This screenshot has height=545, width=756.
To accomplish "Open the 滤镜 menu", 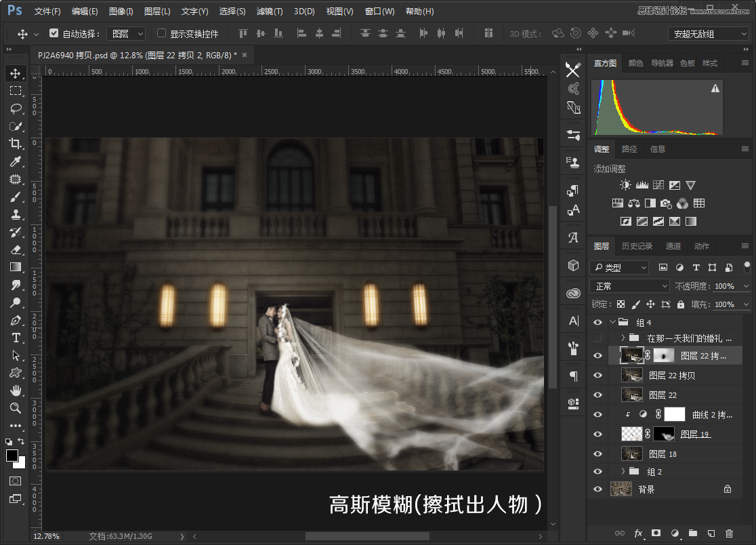I will coord(269,12).
